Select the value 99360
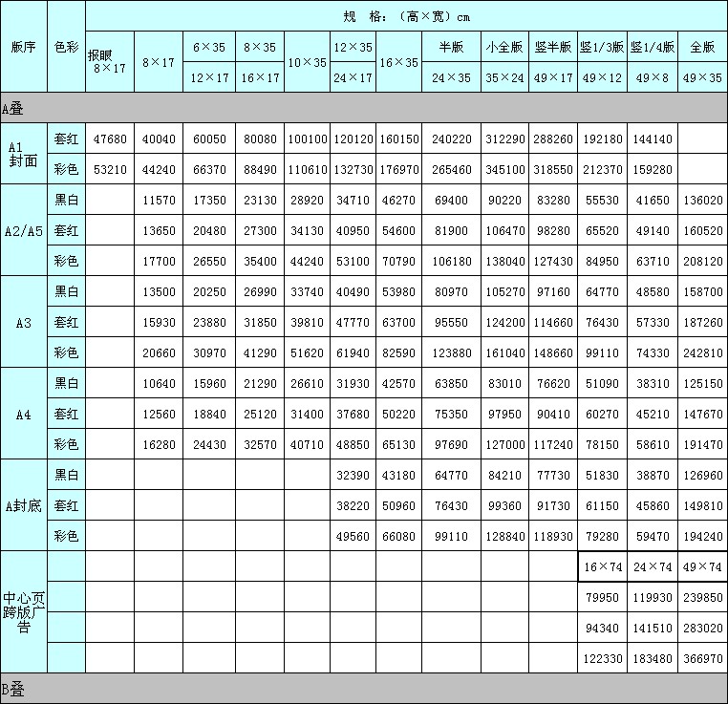 (x=504, y=505)
